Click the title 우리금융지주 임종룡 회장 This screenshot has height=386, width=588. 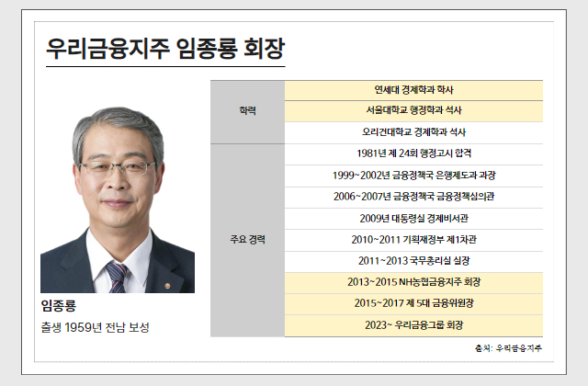[x=165, y=49]
